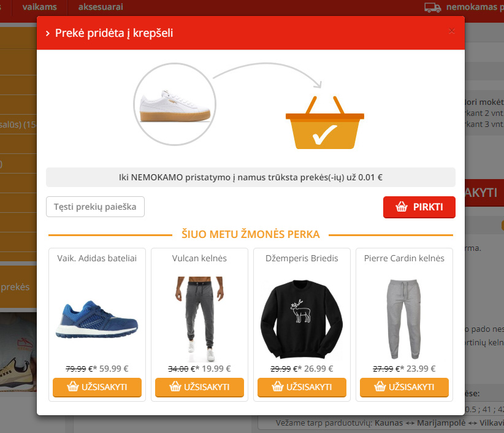Order the Džemperis Briedis sweater
Image resolution: width=504 pixels, height=433 pixels.
302,387
